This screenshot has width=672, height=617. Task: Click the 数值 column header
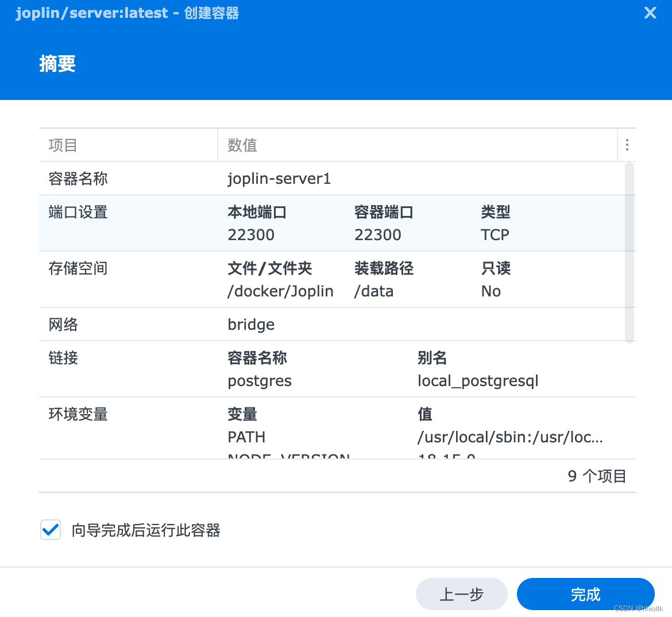(242, 145)
